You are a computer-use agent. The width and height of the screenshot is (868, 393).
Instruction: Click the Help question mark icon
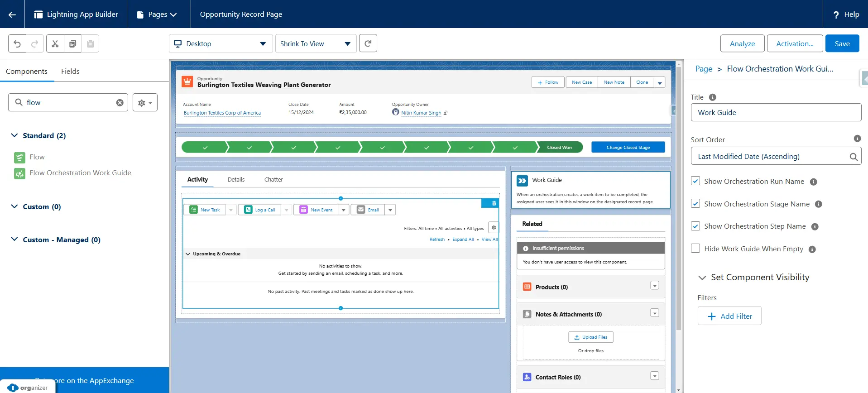[836, 14]
